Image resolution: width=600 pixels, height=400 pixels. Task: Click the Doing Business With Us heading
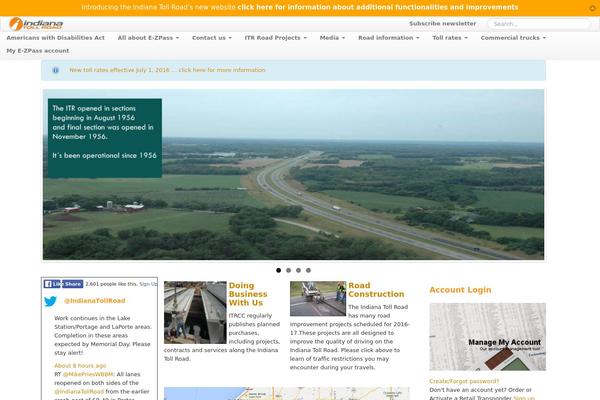click(248, 294)
